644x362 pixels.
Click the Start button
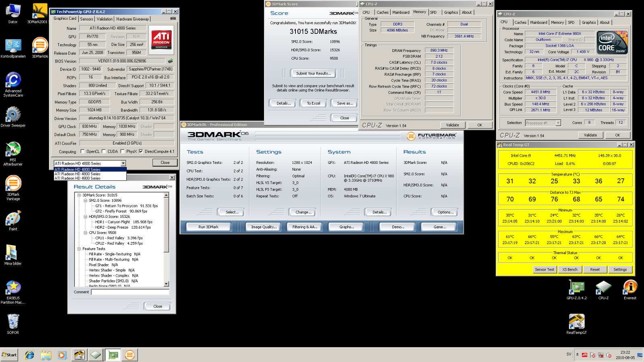(x=9, y=355)
